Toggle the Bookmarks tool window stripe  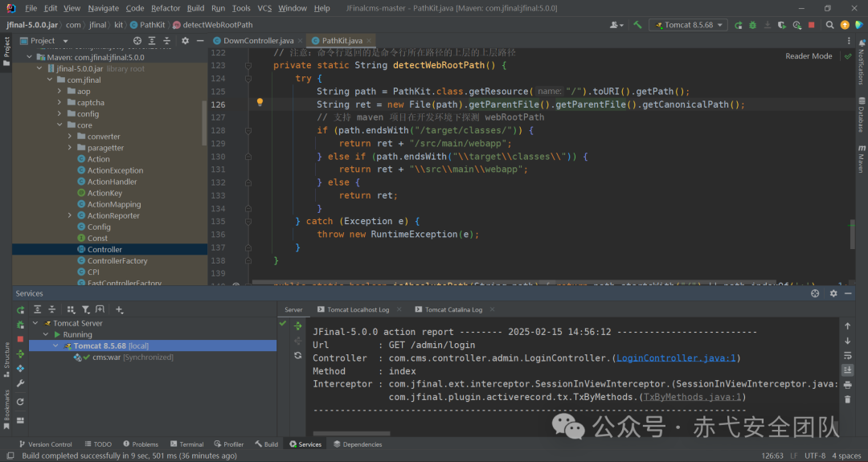point(6,410)
